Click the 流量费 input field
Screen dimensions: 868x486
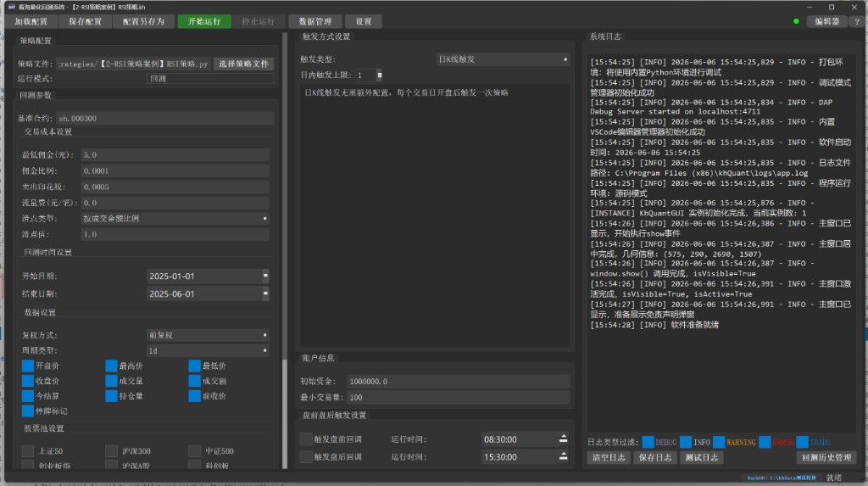pos(175,203)
